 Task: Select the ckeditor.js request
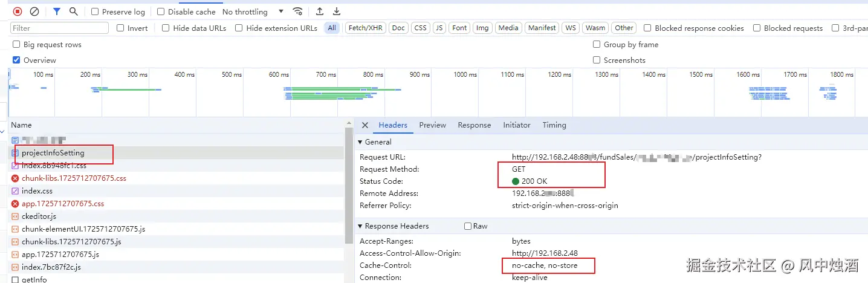(177, 216)
